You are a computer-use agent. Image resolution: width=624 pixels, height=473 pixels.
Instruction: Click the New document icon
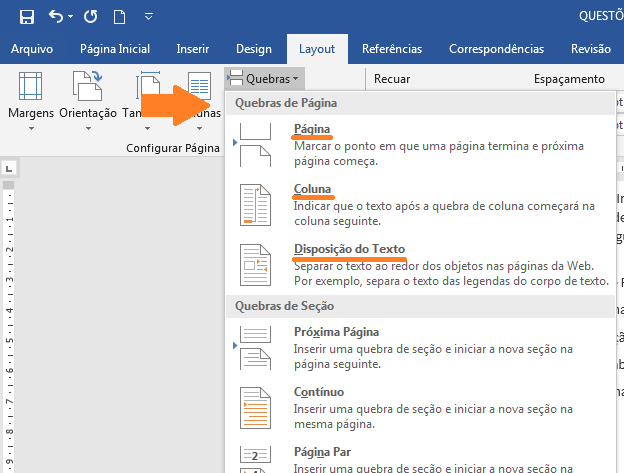click(119, 17)
